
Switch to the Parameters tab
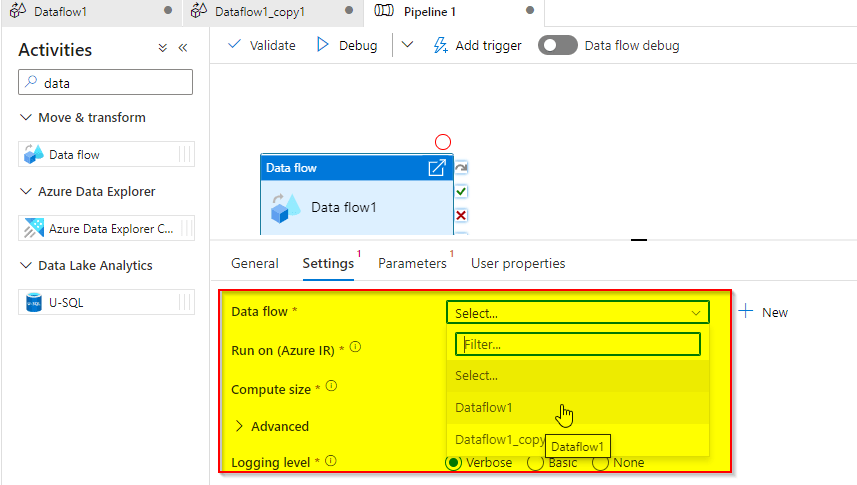[413, 263]
